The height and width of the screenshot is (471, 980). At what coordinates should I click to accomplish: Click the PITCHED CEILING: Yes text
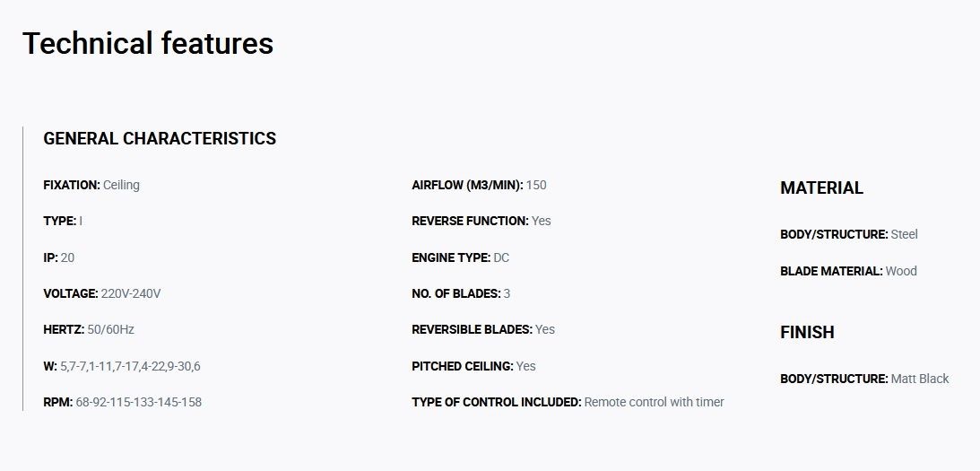(473, 366)
